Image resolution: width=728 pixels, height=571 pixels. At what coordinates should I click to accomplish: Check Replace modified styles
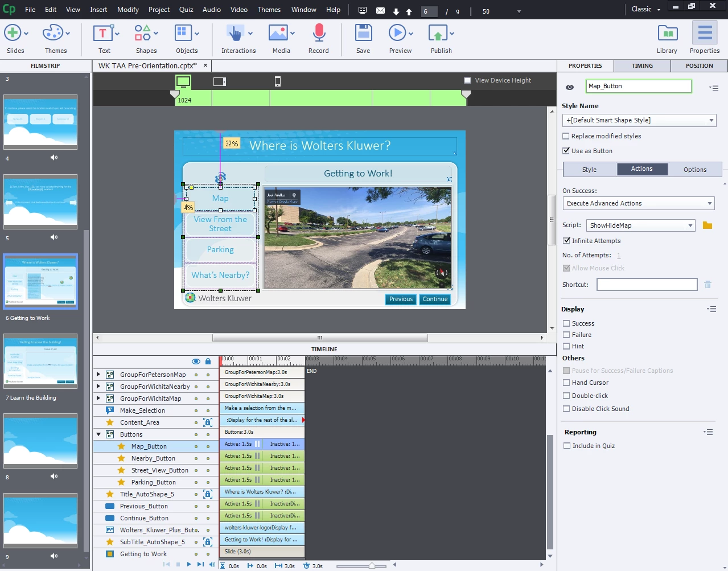(x=566, y=136)
